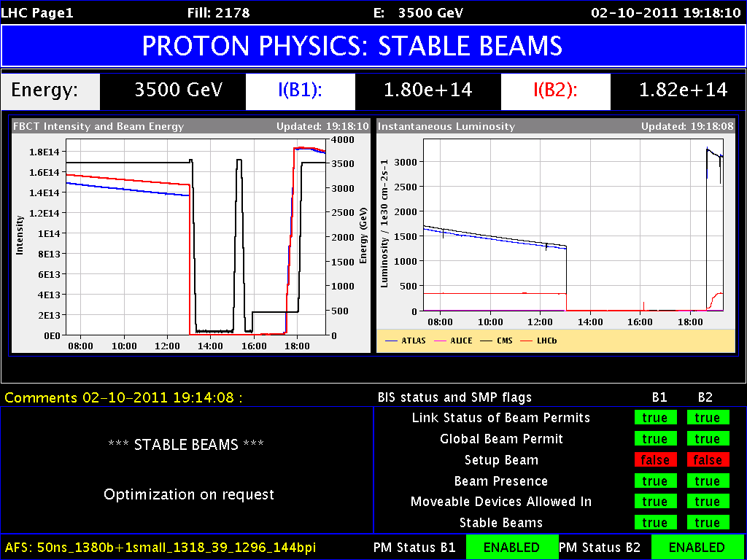Select the Stable Beams row label
The width and height of the screenshot is (747, 560).
pyautogui.click(x=501, y=522)
